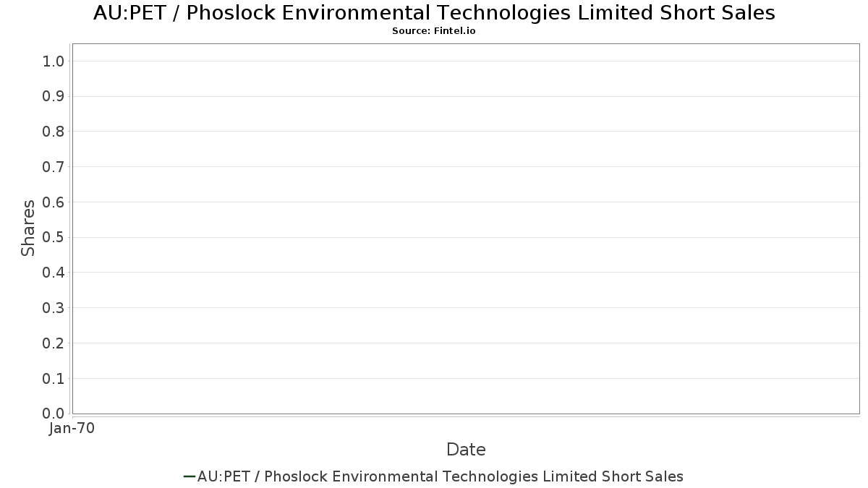
Task: Click the 0.8 tick on Shares axis
Action: coord(54,132)
